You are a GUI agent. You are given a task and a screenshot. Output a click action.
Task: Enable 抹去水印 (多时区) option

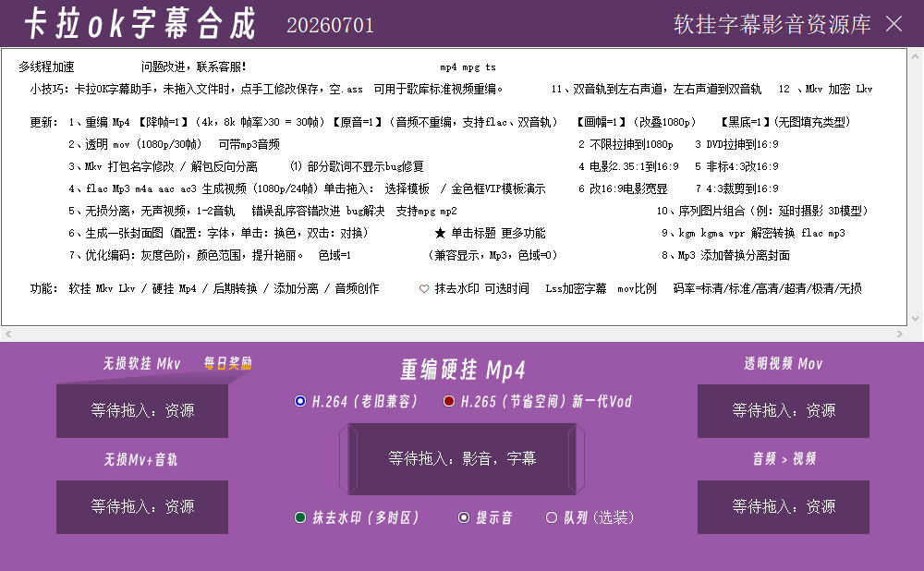357,517
